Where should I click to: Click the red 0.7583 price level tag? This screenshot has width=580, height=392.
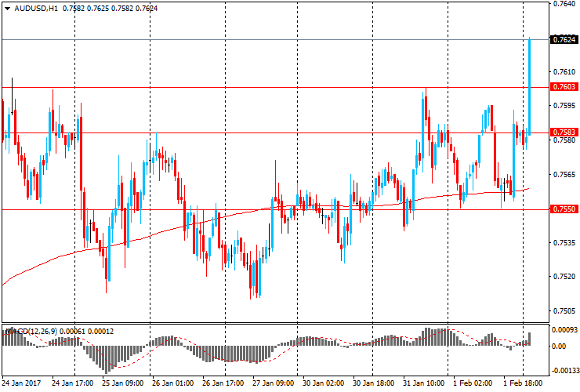tap(564, 132)
